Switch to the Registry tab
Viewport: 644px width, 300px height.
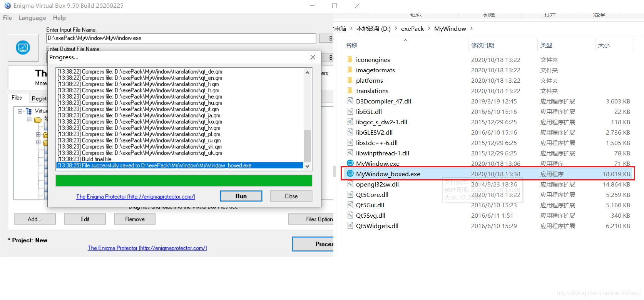pyautogui.click(x=39, y=98)
